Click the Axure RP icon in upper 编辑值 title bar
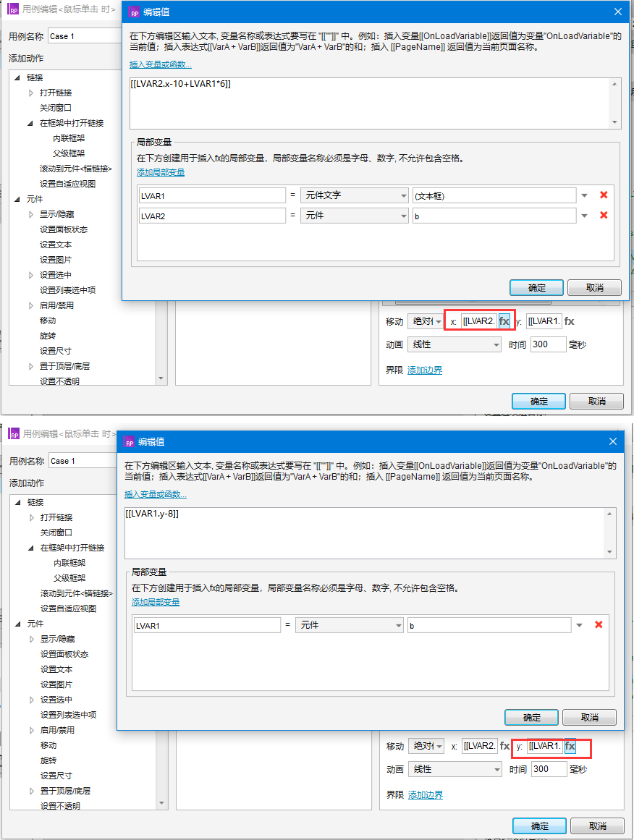This screenshot has height=840, width=634. [133, 12]
